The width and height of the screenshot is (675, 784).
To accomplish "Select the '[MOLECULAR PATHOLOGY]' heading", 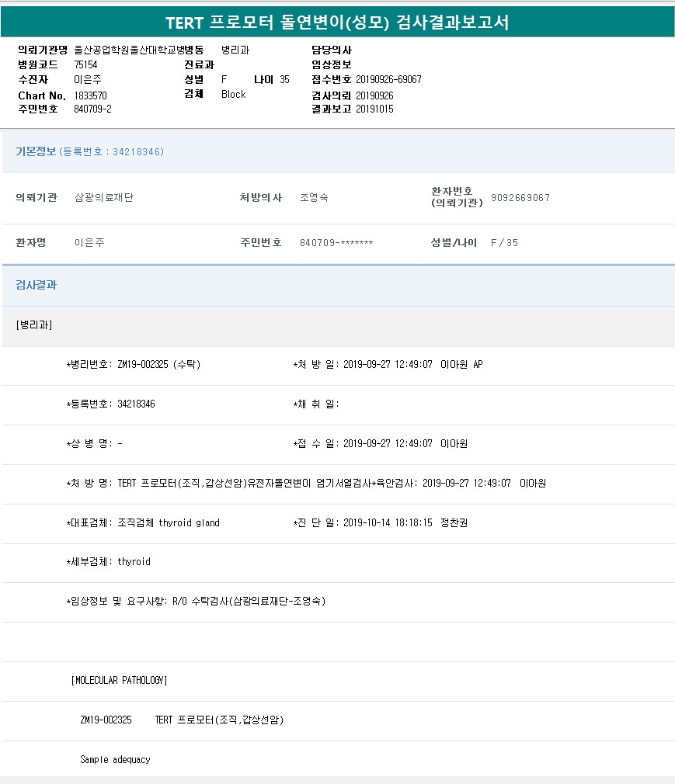I will click(119, 680).
